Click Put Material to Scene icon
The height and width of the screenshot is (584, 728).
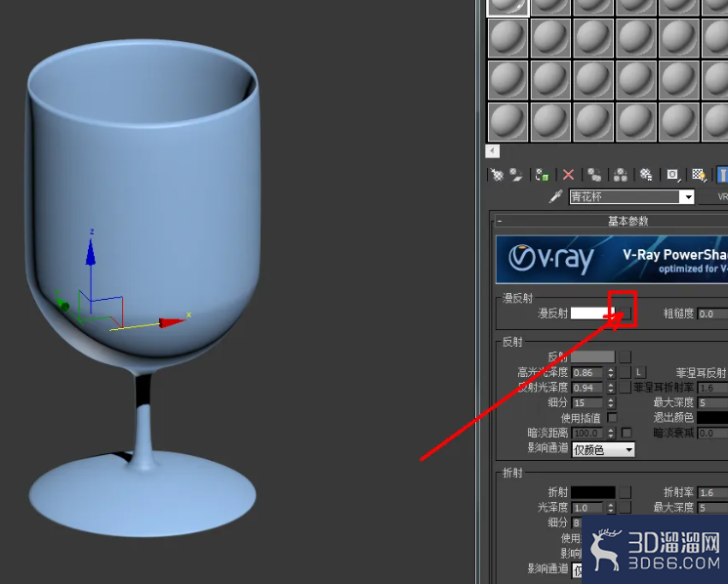pyautogui.click(x=516, y=175)
